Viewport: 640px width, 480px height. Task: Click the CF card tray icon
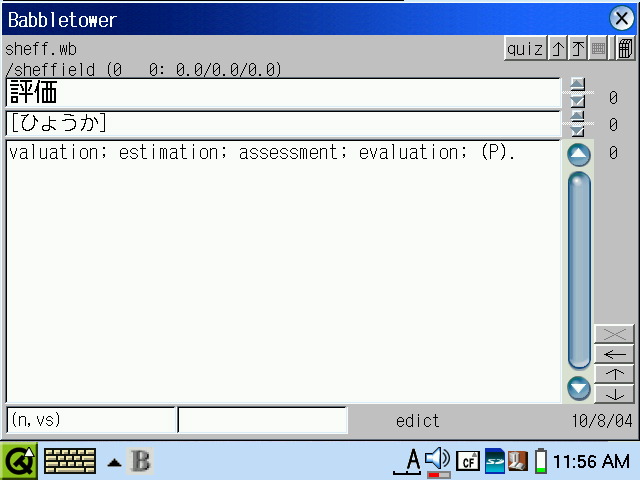coord(468,462)
